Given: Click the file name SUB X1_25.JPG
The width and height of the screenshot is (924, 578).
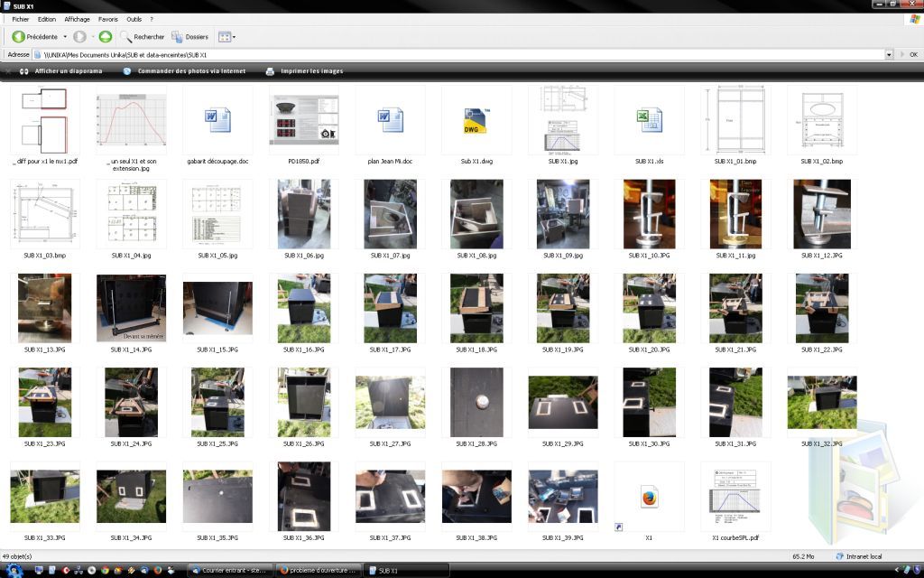Looking at the screenshot, I should click(x=217, y=443).
